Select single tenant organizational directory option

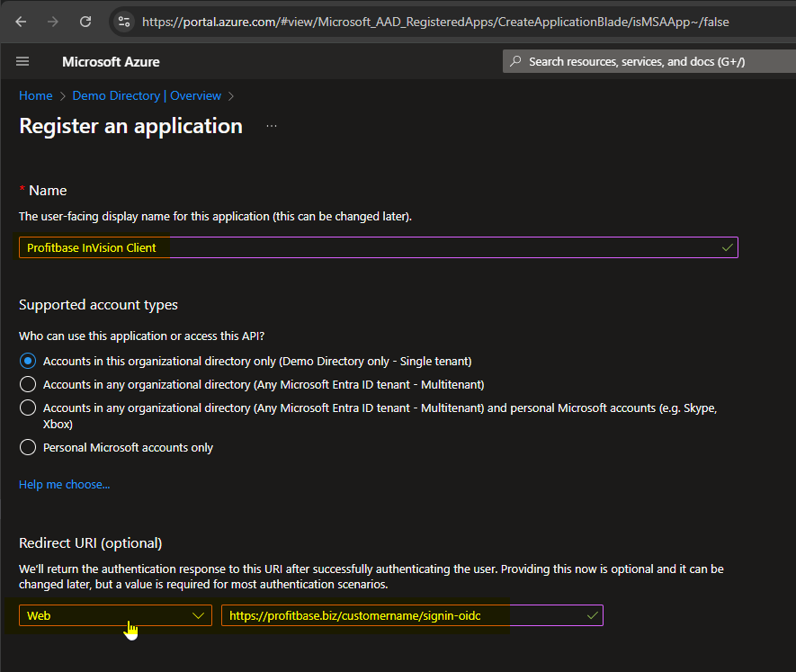coord(28,361)
